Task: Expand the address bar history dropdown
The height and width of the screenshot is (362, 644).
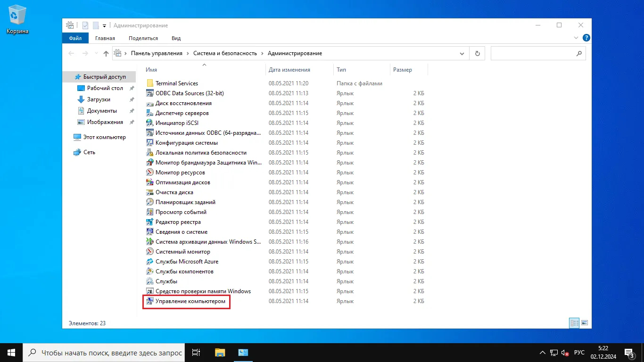Action: click(462, 54)
